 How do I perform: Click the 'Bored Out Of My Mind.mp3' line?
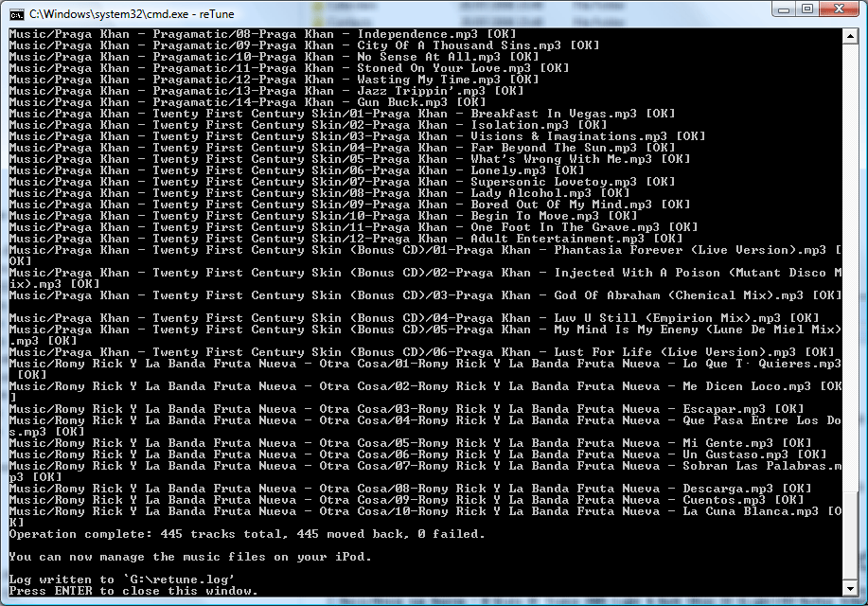click(x=349, y=205)
